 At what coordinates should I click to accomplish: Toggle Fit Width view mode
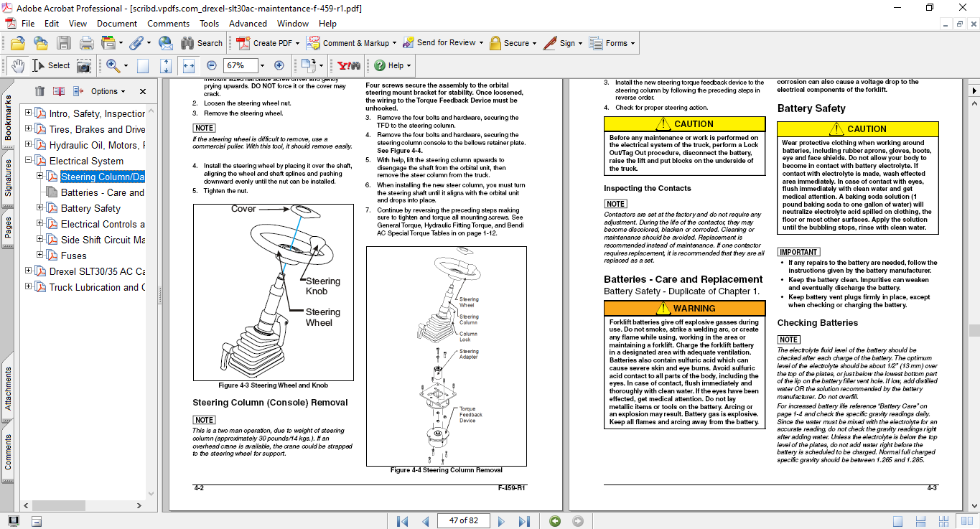pyautogui.click(x=190, y=65)
